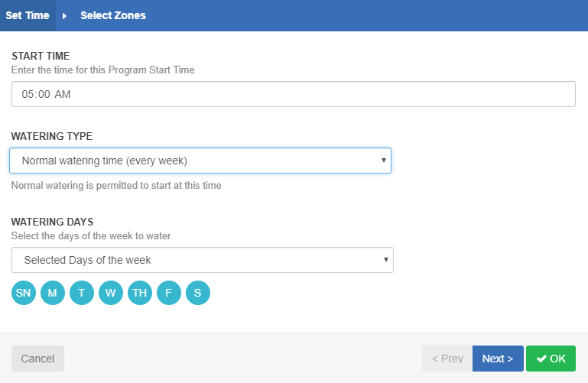Toggle the Wednesday (W) watering day
Screen dimensions: 588x383
(111, 293)
